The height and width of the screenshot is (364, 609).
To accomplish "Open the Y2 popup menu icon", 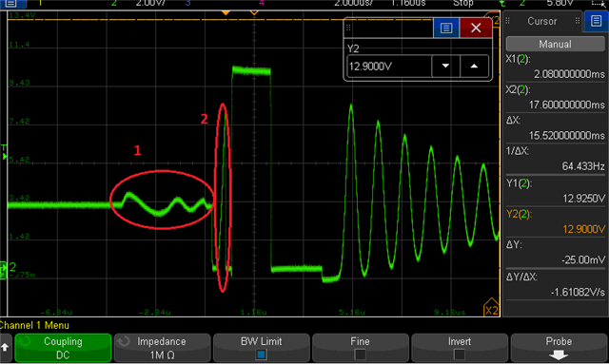I will (x=446, y=28).
